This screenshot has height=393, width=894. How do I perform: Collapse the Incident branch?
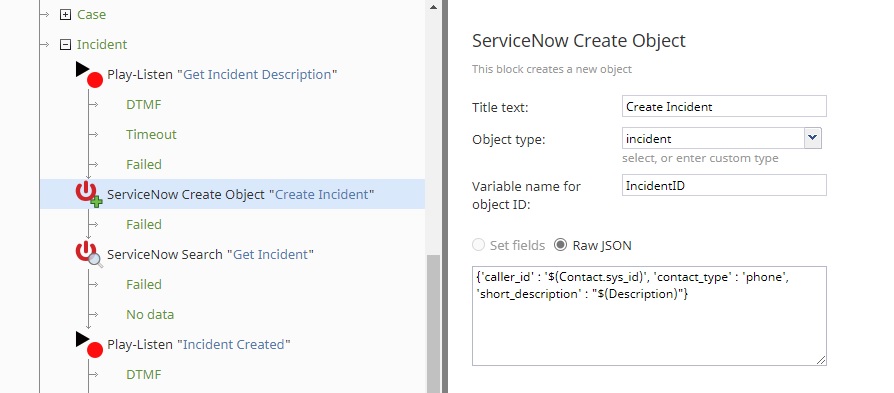(x=66, y=44)
